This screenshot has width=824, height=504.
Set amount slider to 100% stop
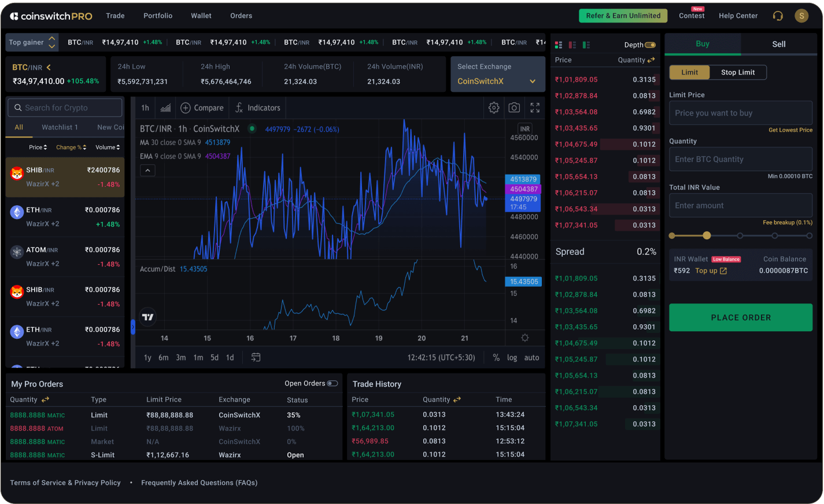(810, 235)
